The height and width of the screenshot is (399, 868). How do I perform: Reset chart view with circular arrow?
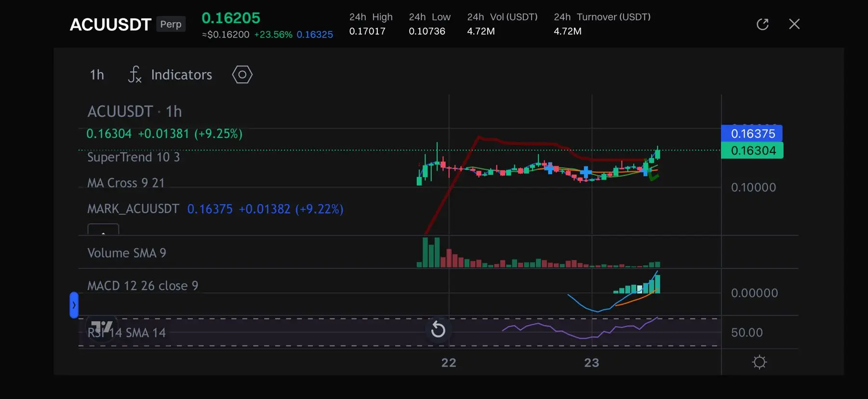click(x=438, y=330)
